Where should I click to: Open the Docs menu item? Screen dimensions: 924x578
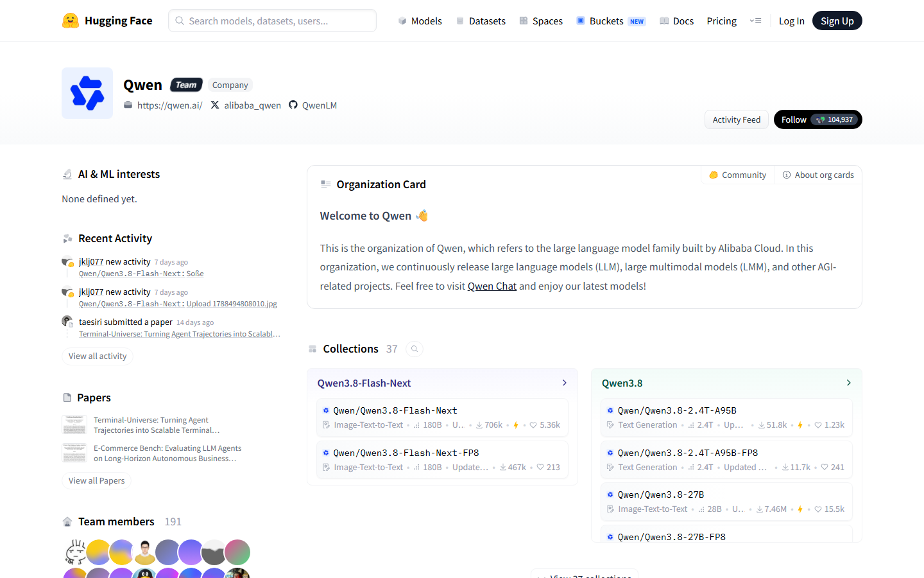[676, 21]
